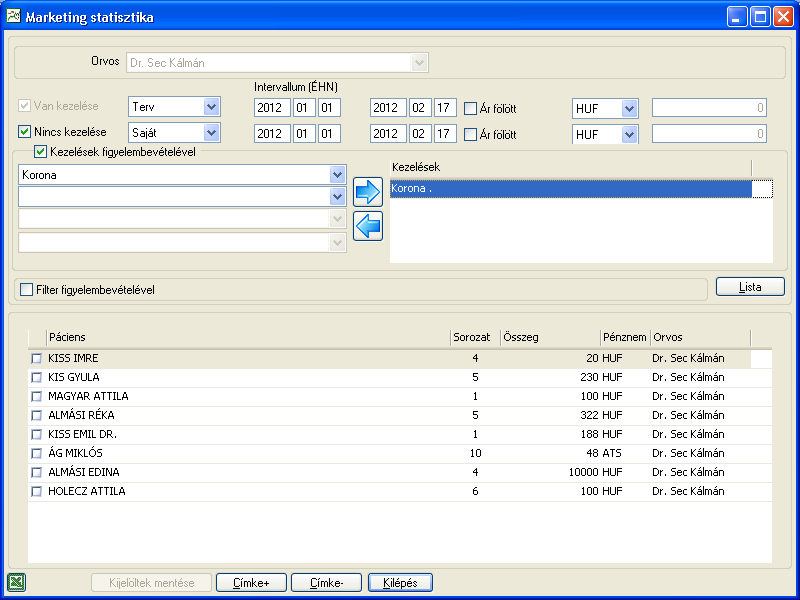Click start month field in Terv row
Viewport: 800px width, 600px height.
click(x=304, y=108)
